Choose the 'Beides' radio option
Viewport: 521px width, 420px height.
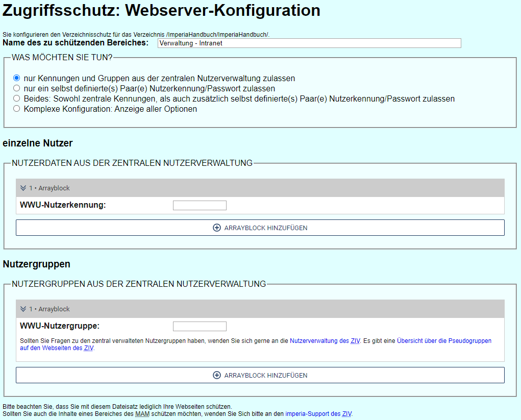17,98
